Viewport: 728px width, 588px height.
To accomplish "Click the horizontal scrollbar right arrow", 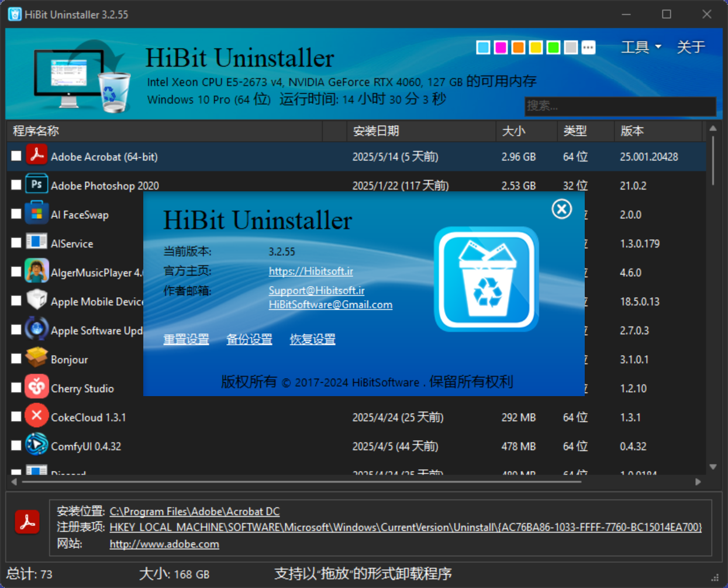I will pos(698,482).
